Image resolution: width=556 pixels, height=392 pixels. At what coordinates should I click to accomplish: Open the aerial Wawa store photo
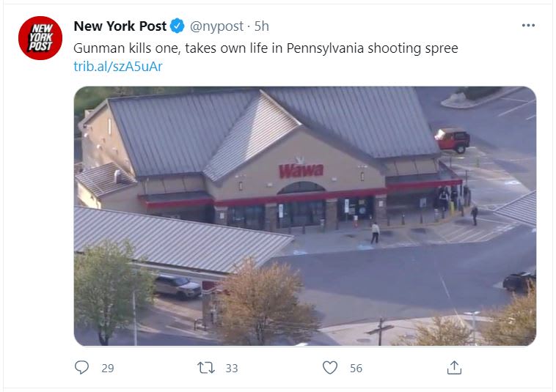click(x=305, y=216)
